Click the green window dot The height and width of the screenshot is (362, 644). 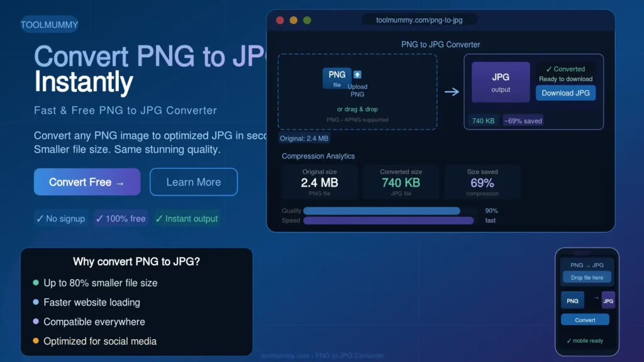pyautogui.click(x=307, y=20)
